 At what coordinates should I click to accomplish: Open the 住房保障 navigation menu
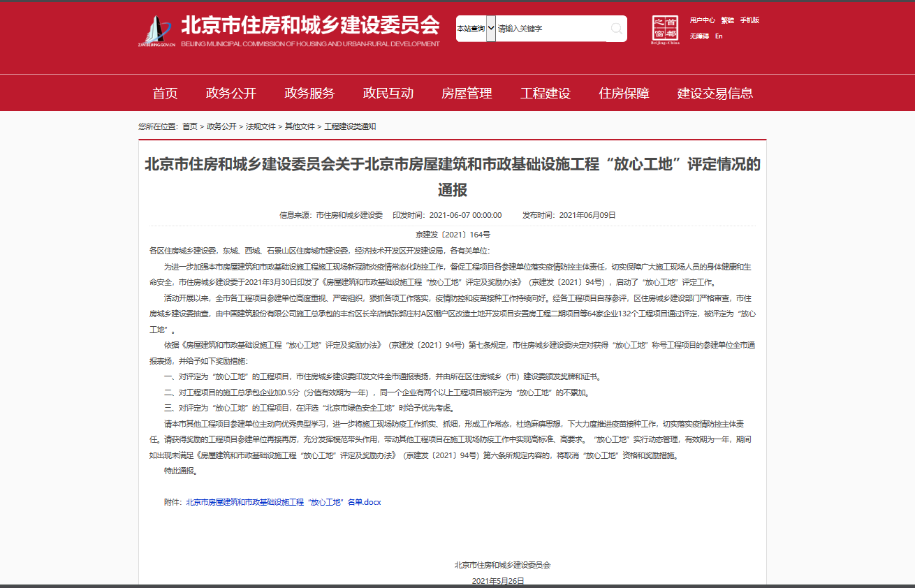coord(624,94)
